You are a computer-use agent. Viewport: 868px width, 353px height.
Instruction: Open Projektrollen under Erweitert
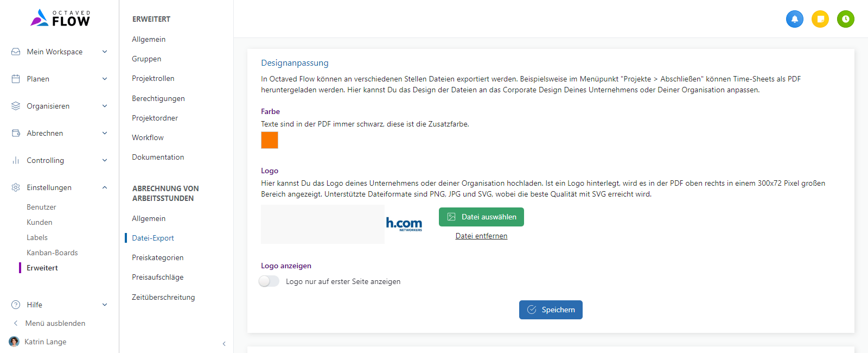point(153,78)
